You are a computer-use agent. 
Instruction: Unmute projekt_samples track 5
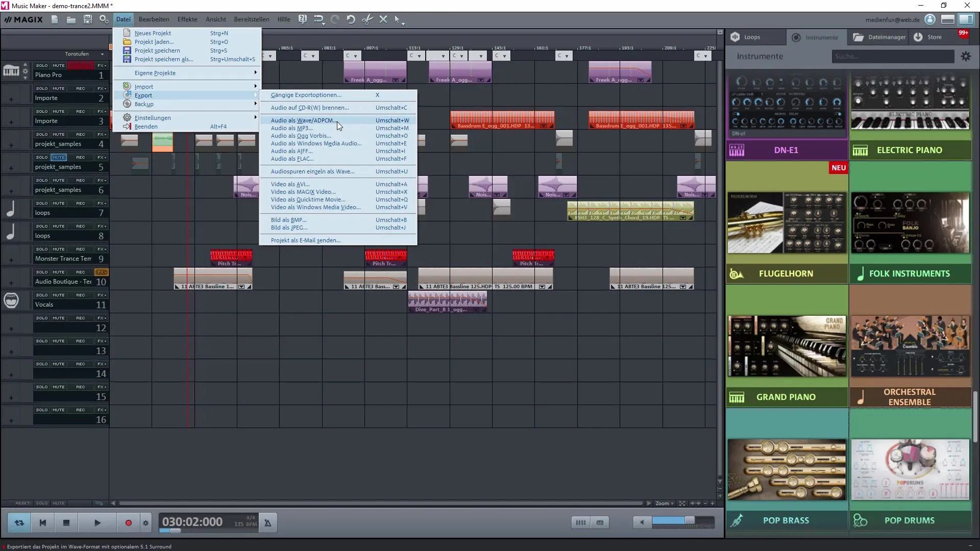[59, 157]
